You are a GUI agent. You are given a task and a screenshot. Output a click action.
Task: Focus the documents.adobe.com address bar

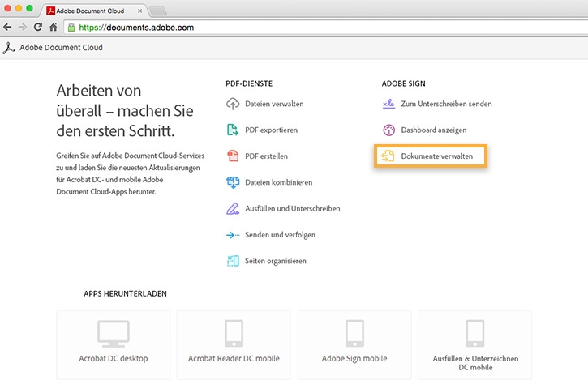pyautogui.click(x=324, y=27)
